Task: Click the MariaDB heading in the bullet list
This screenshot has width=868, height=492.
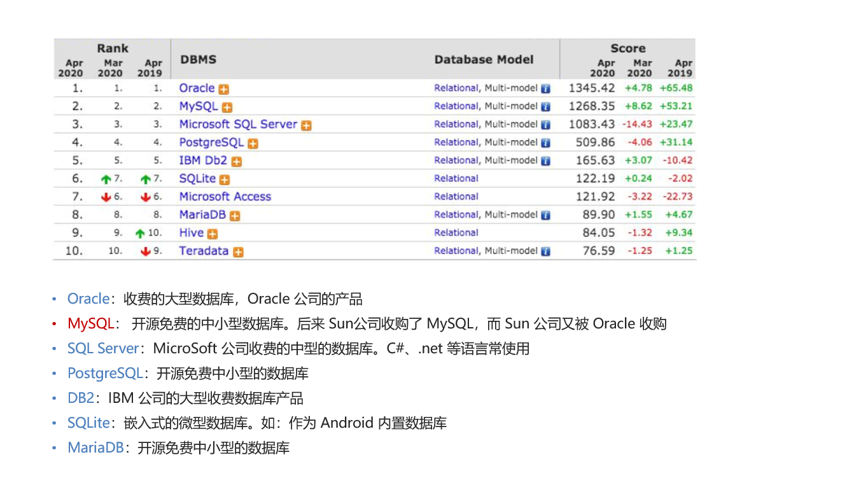Action: tap(95, 448)
